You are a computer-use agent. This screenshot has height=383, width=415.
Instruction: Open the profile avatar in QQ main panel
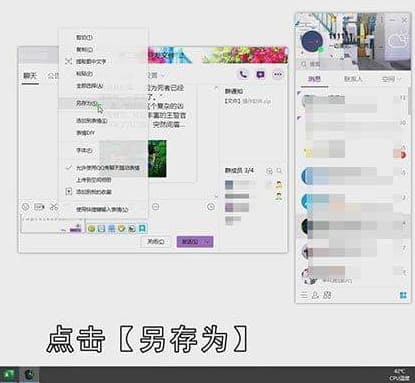pyautogui.click(x=312, y=42)
